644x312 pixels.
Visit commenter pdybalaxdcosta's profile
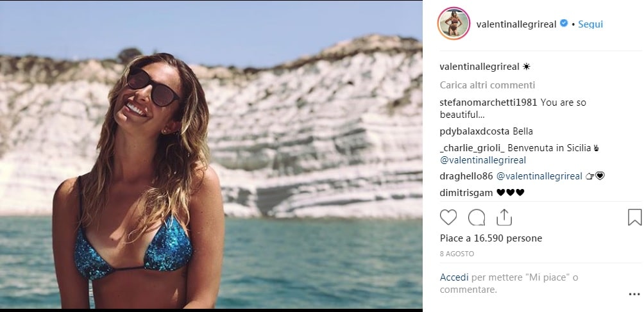tap(475, 131)
